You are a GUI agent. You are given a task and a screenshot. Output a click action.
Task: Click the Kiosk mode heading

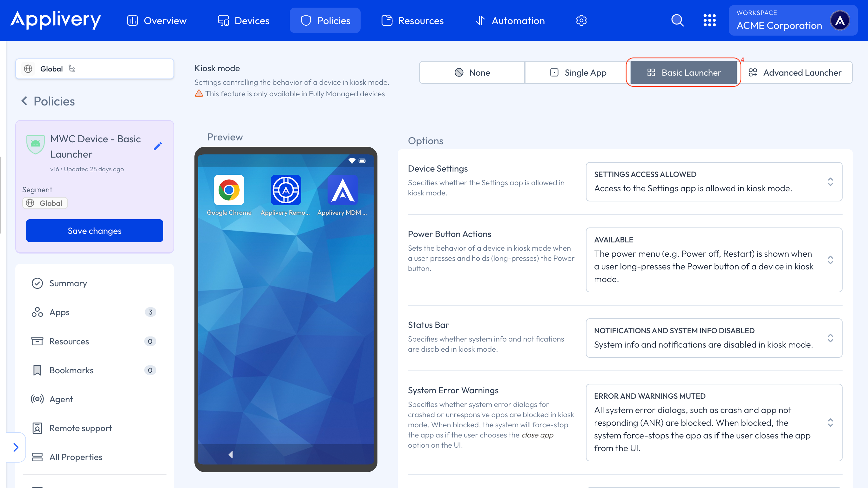point(217,68)
